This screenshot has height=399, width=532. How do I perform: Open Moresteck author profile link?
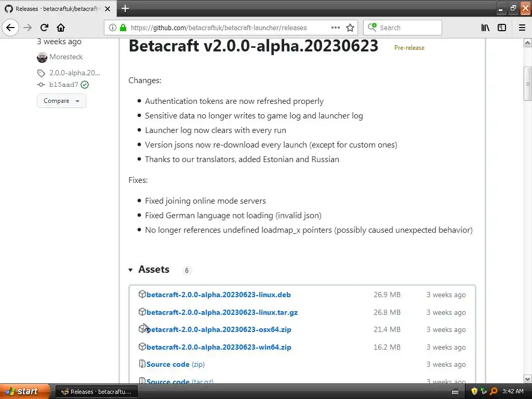coord(66,57)
